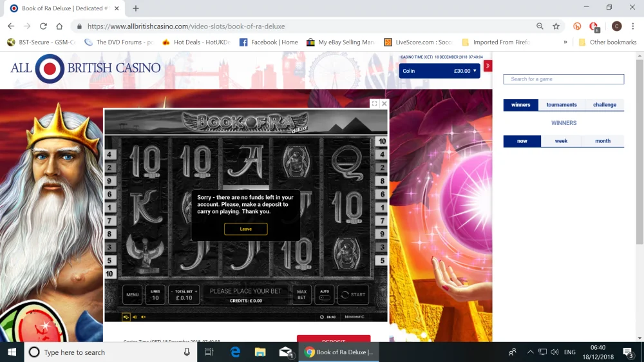Viewport: 644px width, 362px height.
Task: Increase total bet with plus sign
Action: click(x=196, y=291)
